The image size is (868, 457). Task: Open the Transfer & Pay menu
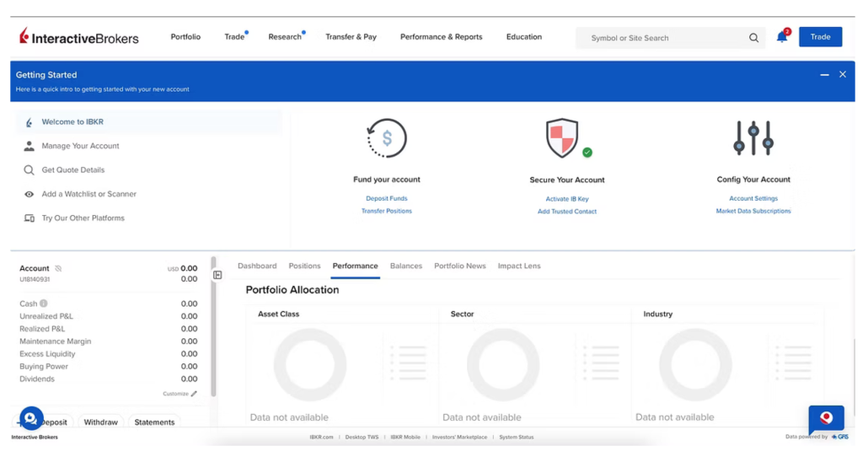(x=351, y=37)
